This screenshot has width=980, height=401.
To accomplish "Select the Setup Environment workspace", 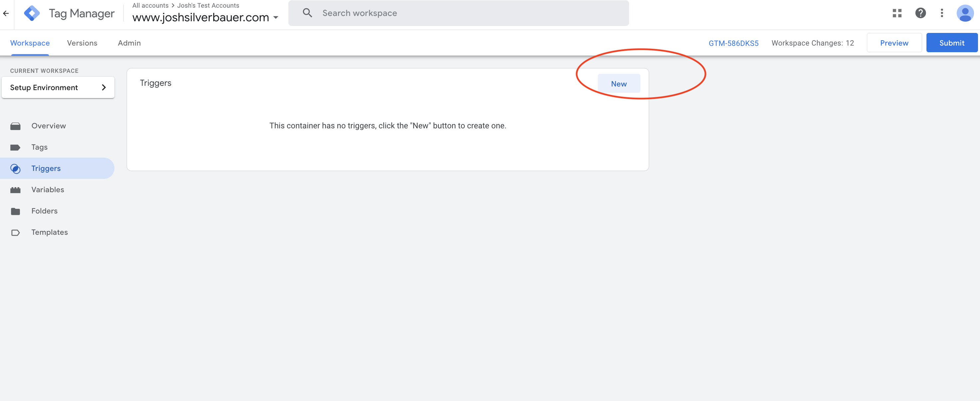I will [58, 87].
